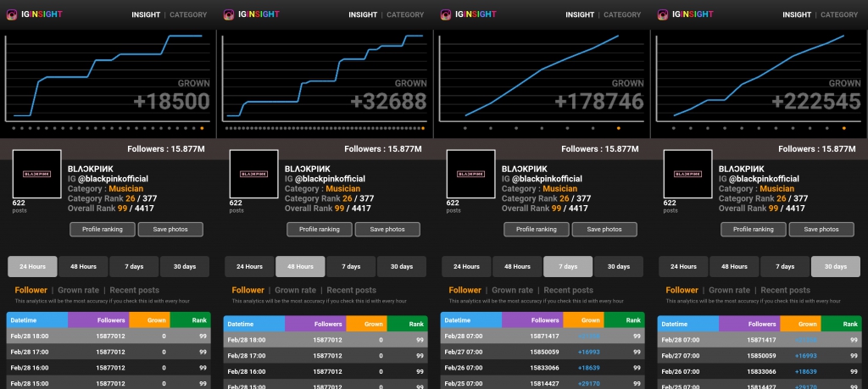This screenshot has height=389, width=868.
Task: Click the +18639 grown value in the +222545 panel
Action: [805, 371]
